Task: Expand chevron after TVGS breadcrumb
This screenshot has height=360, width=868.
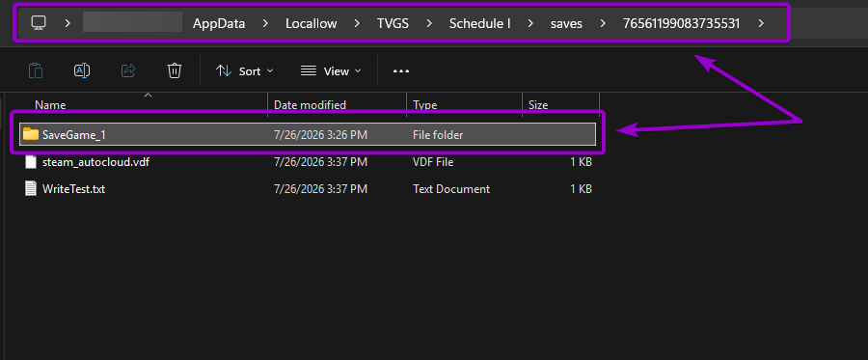Action: tap(429, 23)
